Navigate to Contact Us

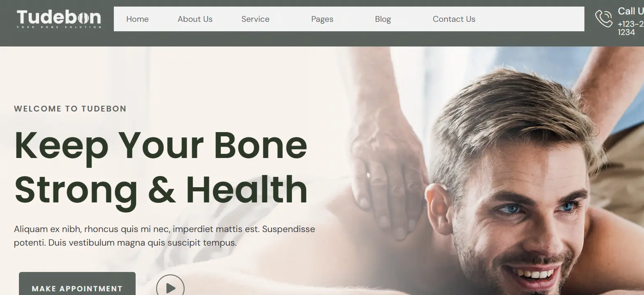(454, 19)
